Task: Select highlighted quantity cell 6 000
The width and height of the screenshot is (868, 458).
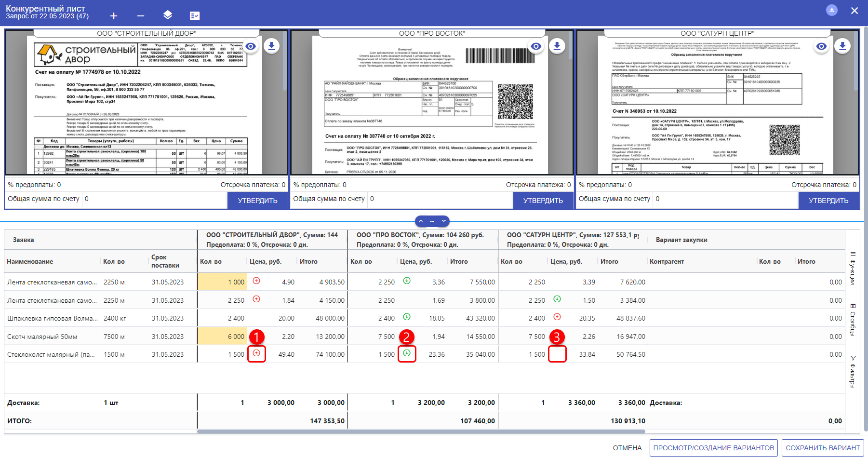Action: [222, 337]
